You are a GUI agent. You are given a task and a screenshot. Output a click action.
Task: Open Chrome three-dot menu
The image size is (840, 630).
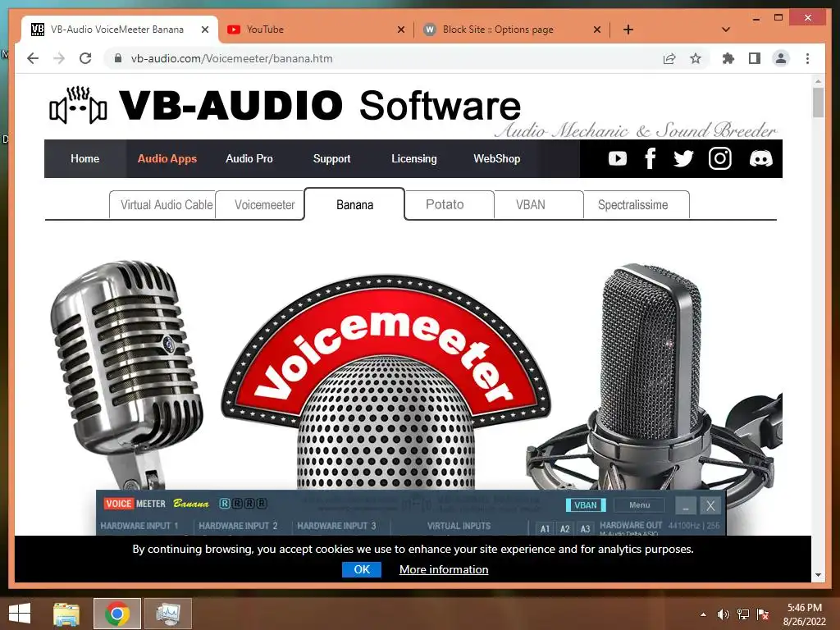(x=807, y=58)
